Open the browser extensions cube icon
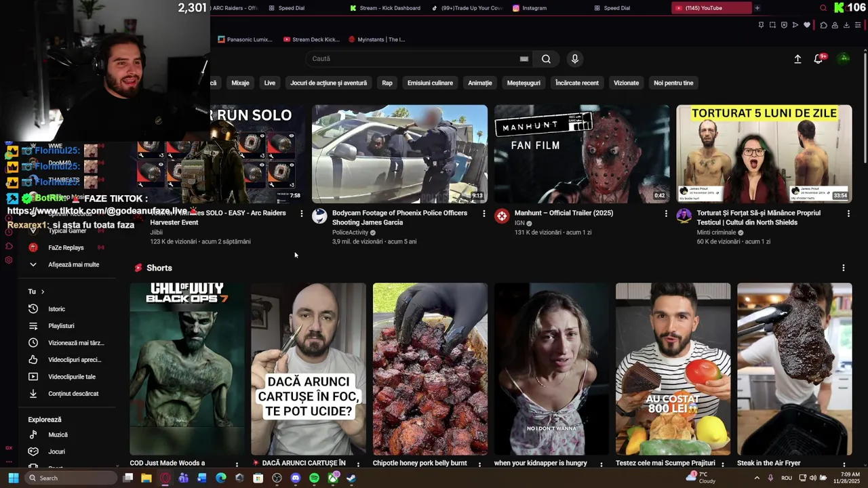This screenshot has width=868, height=488. pyautogui.click(x=823, y=25)
